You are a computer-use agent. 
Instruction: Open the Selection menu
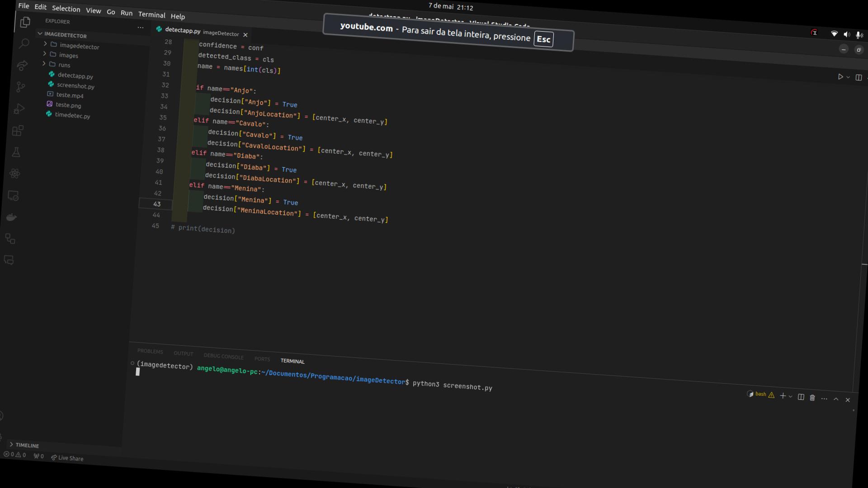tap(66, 9)
